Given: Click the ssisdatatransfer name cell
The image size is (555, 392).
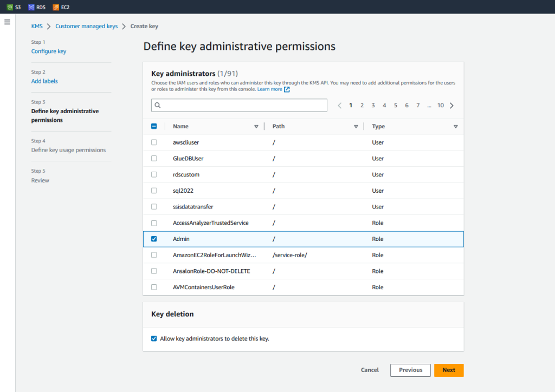Looking at the screenshot, I should 193,207.
